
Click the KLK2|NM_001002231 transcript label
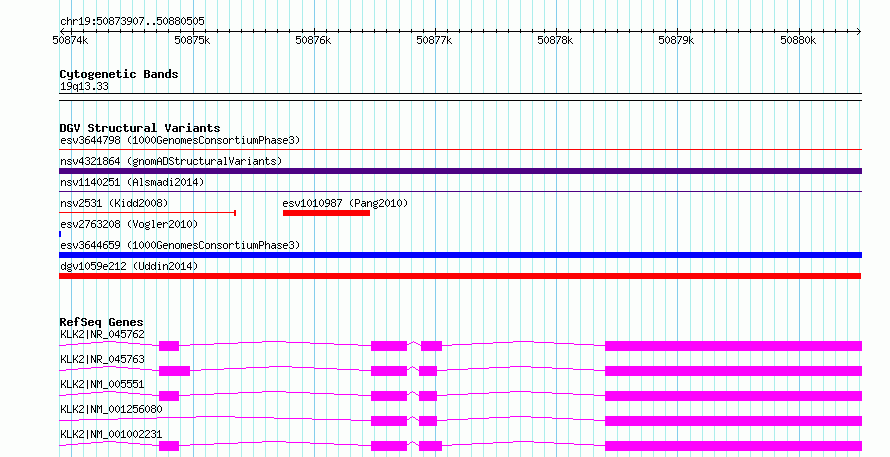point(108,434)
